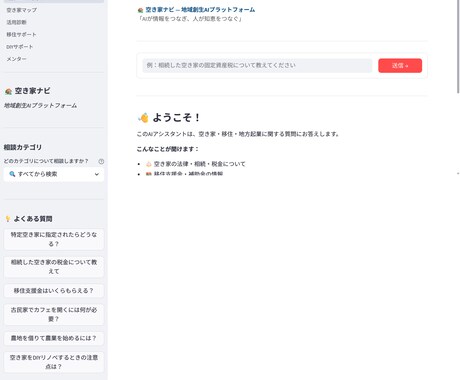Click the red 送信 send button
This screenshot has width=460, height=380.
400,66
